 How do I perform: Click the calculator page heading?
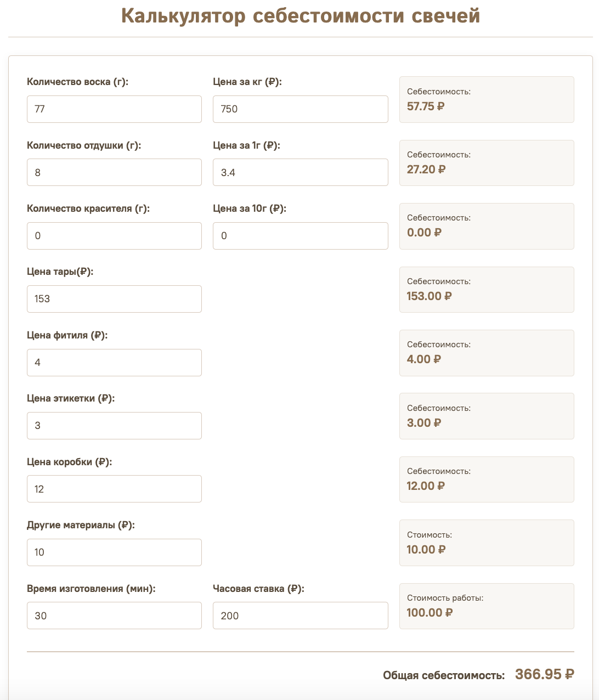[301, 15]
